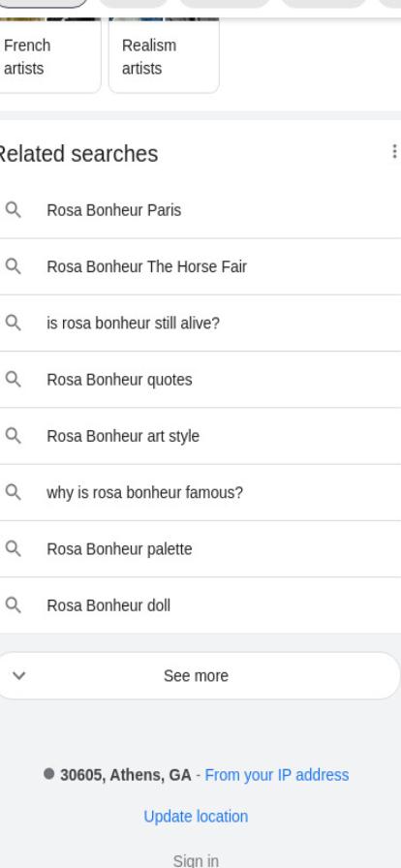Click magnifier icon beside 'why is rosa bonheur famous?'

pos(14,492)
